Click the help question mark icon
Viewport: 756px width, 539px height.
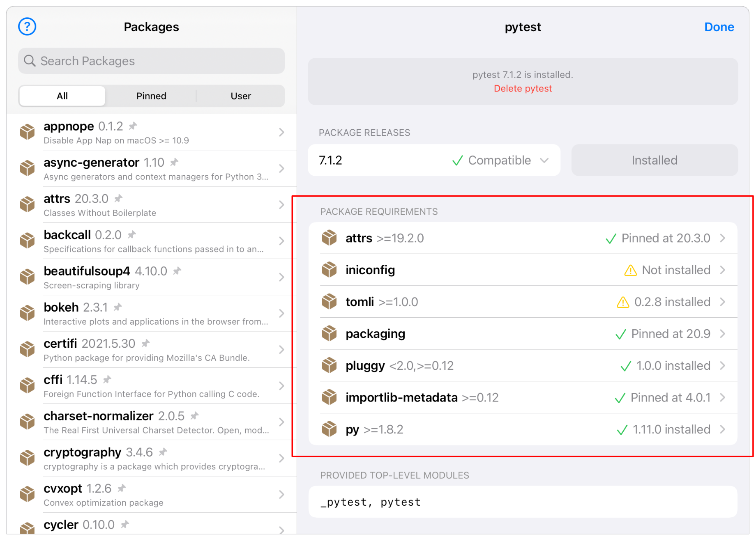pos(27,27)
